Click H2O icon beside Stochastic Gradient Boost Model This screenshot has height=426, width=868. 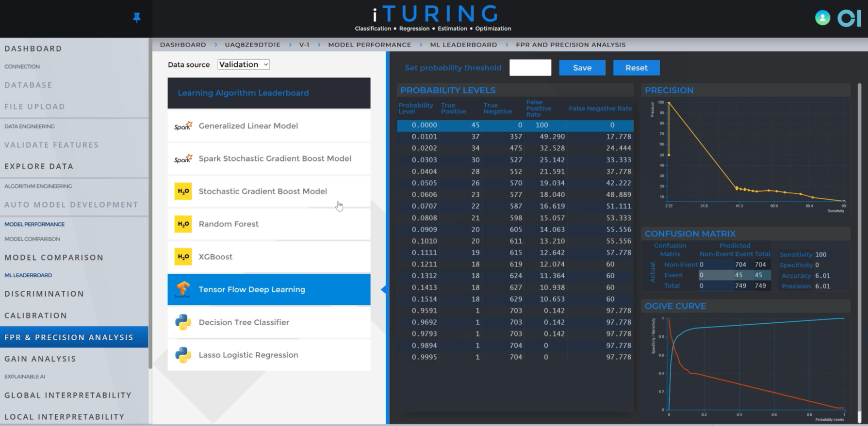click(183, 191)
